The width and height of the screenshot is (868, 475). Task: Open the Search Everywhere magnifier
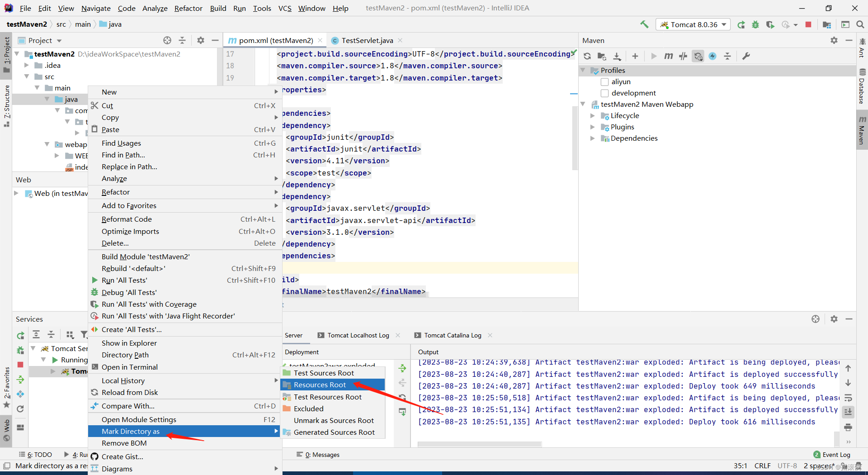(x=860, y=24)
